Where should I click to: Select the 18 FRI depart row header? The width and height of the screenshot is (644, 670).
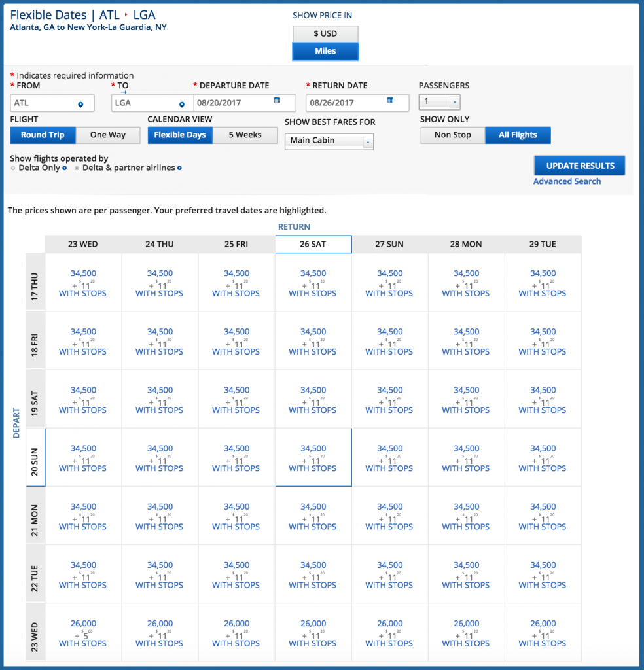click(35, 340)
